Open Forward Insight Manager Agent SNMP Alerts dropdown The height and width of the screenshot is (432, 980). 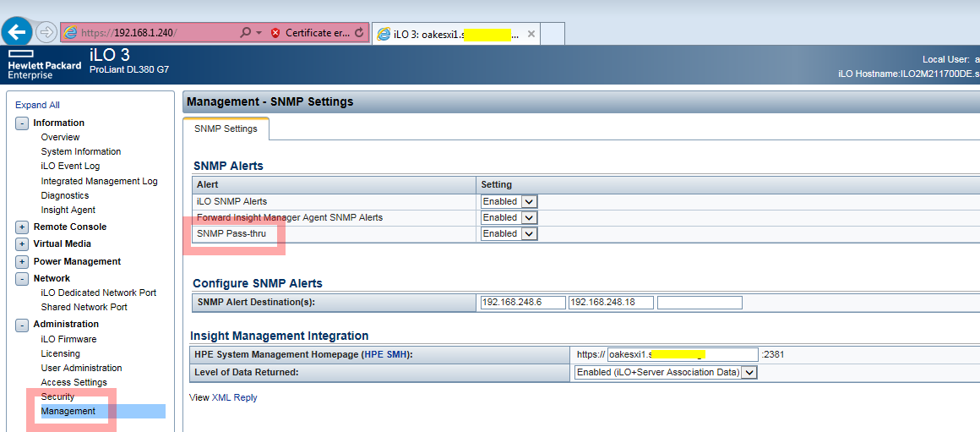tap(509, 217)
